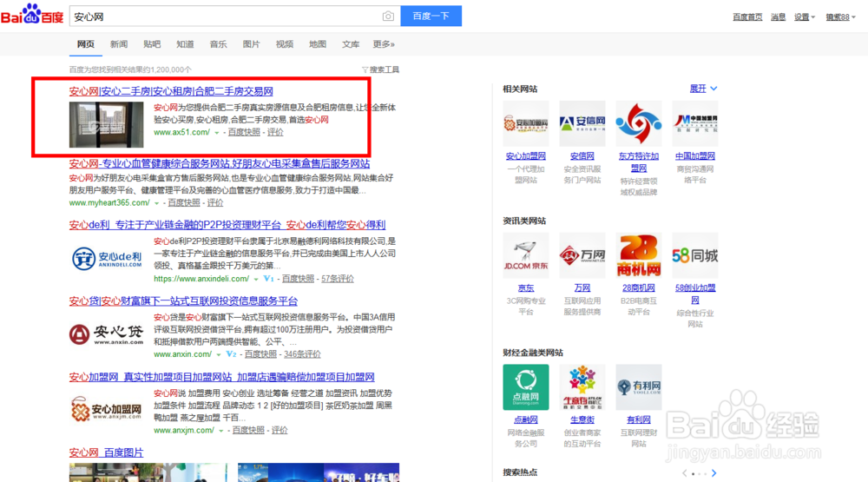Screen dimensions: 868x482
Task: Switch to the 图片 tab
Action: 252,44
